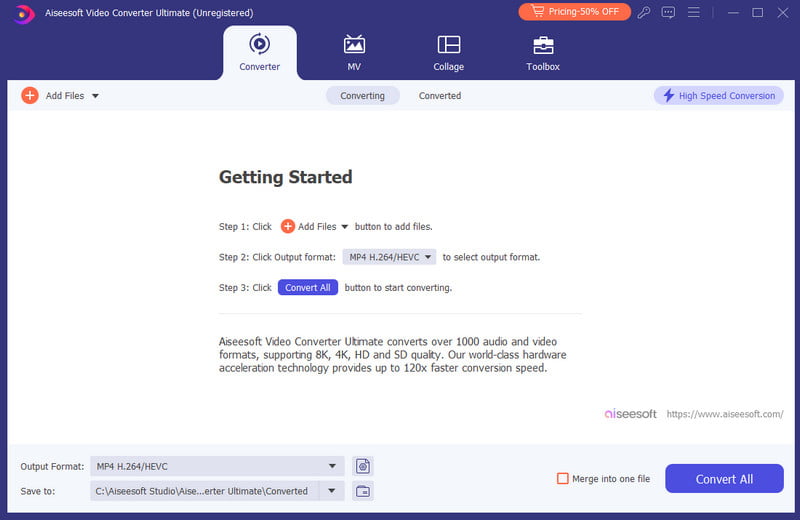This screenshot has width=800, height=520.
Task: Open the Collage tab
Action: pos(448,53)
